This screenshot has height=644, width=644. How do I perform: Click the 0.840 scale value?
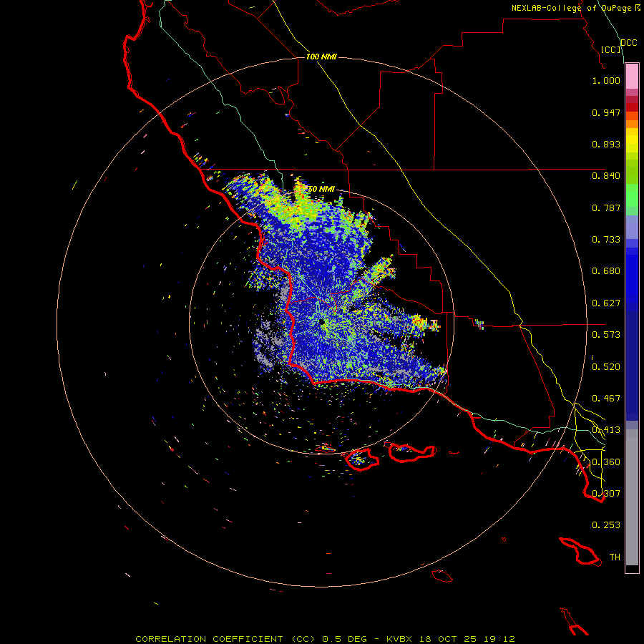tap(606, 176)
